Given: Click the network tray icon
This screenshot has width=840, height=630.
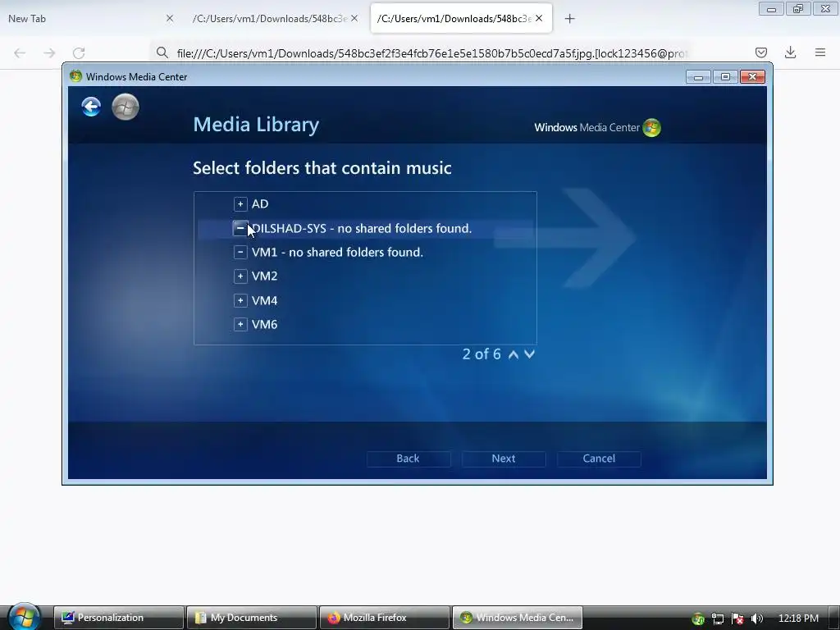Looking at the screenshot, I should click(x=718, y=619).
